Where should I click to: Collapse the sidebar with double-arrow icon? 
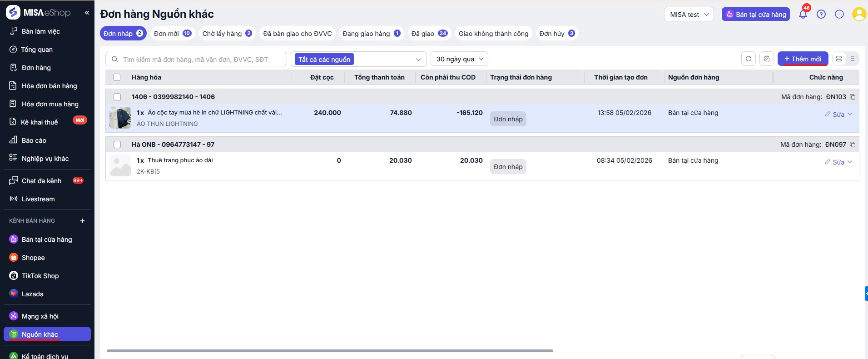click(87, 13)
